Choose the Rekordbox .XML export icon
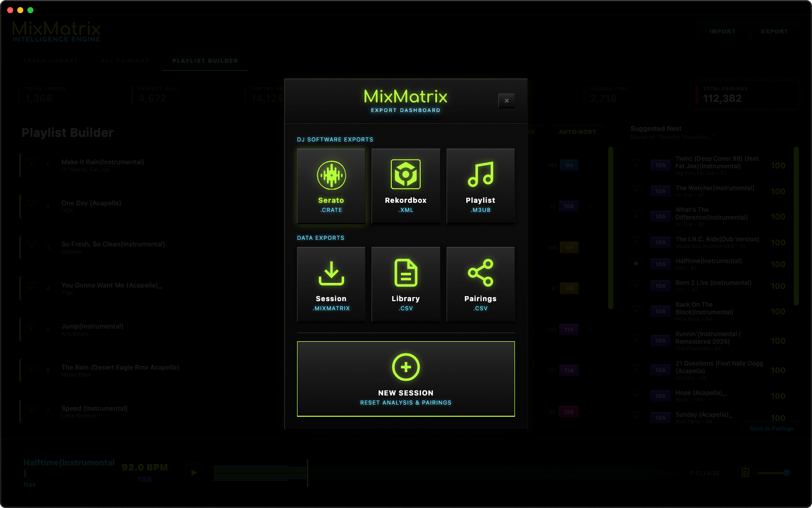812x508 pixels. (x=405, y=175)
